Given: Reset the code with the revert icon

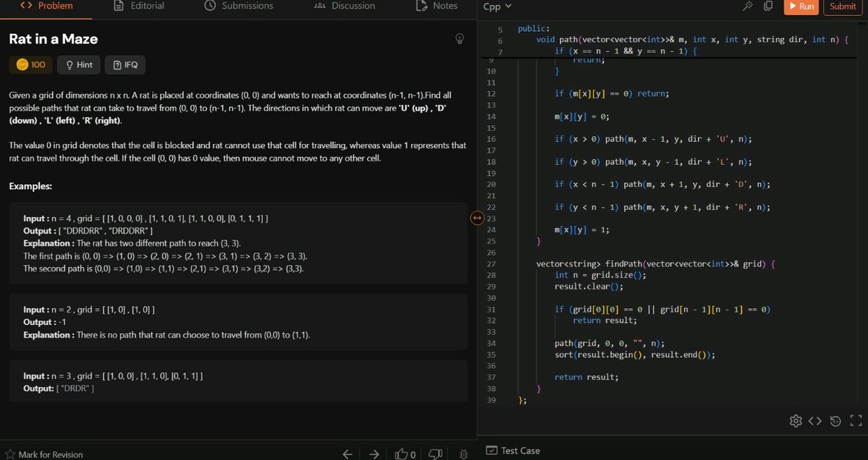Looking at the screenshot, I should (835, 420).
